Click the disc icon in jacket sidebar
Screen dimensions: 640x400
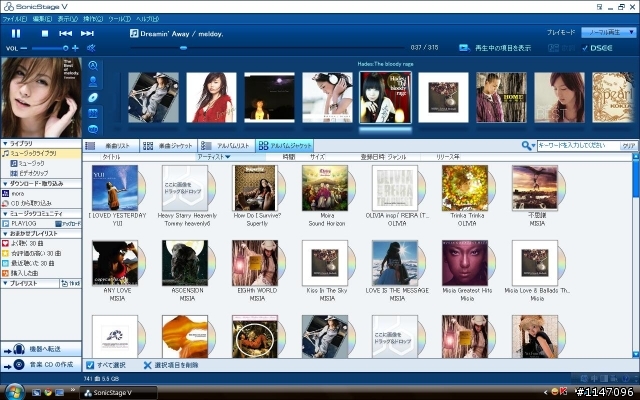click(93, 98)
